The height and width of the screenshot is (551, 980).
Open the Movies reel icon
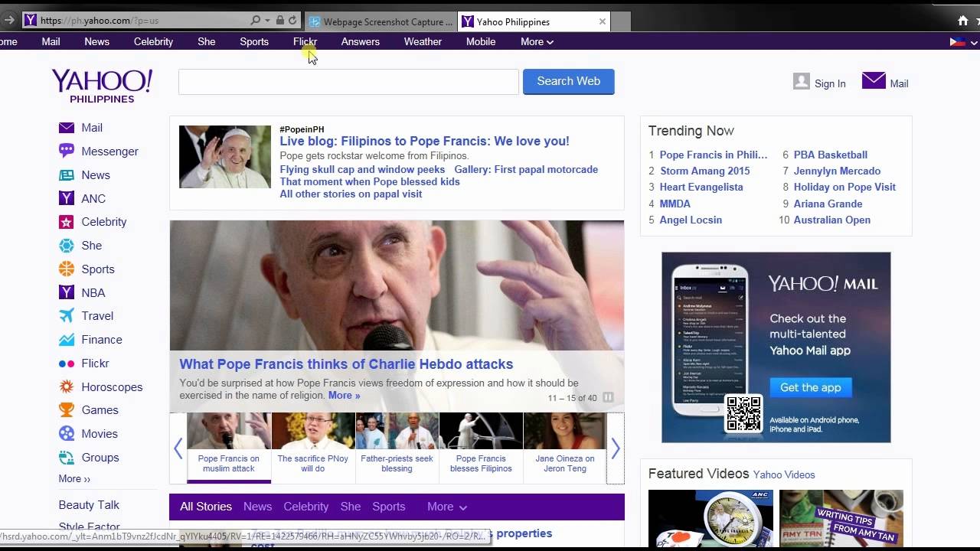pos(67,434)
